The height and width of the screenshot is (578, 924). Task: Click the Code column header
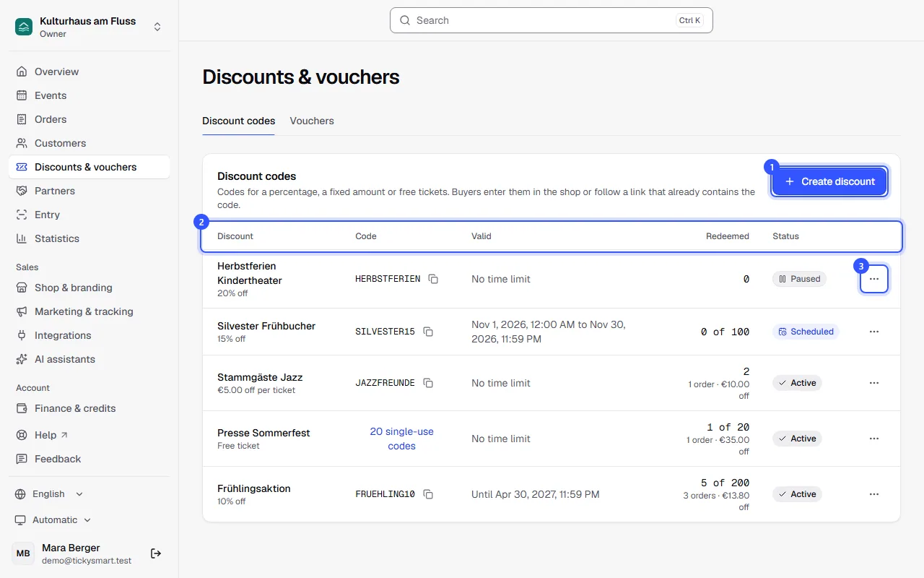click(366, 236)
